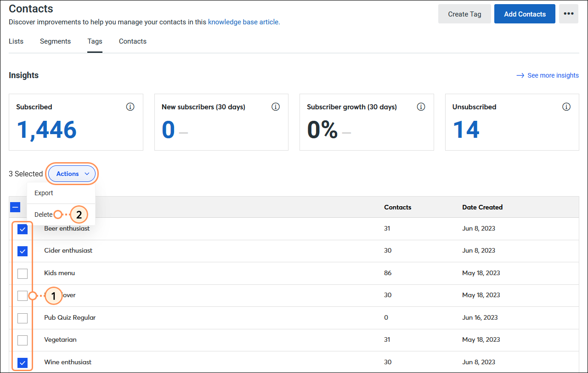Viewport: 588px width, 373px height.
Task: Click the 14 unsubscribed count
Action: 466,130
